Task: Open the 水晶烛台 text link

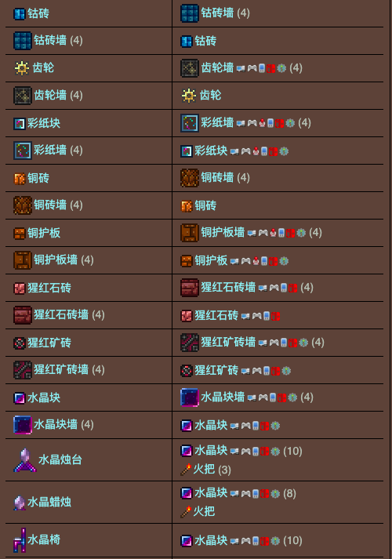Action: pyautogui.click(x=60, y=460)
